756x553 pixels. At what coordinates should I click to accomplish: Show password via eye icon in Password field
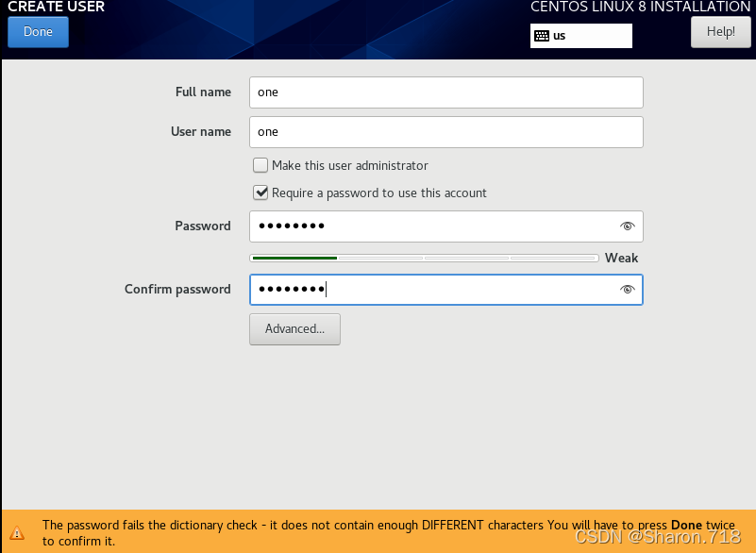tap(627, 226)
